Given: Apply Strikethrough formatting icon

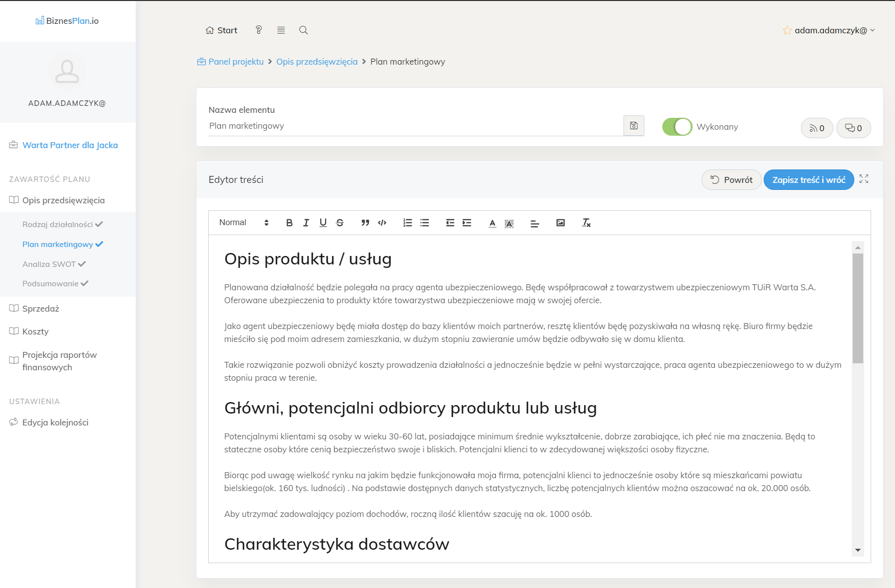Looking at the screenshot, I should tap(340, 223).
